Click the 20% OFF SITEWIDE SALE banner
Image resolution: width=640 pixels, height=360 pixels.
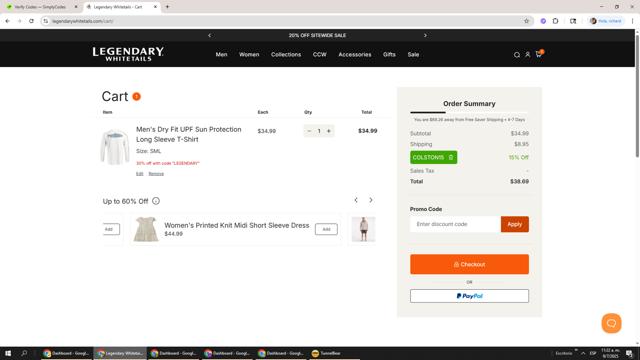[x=317, y=36]
